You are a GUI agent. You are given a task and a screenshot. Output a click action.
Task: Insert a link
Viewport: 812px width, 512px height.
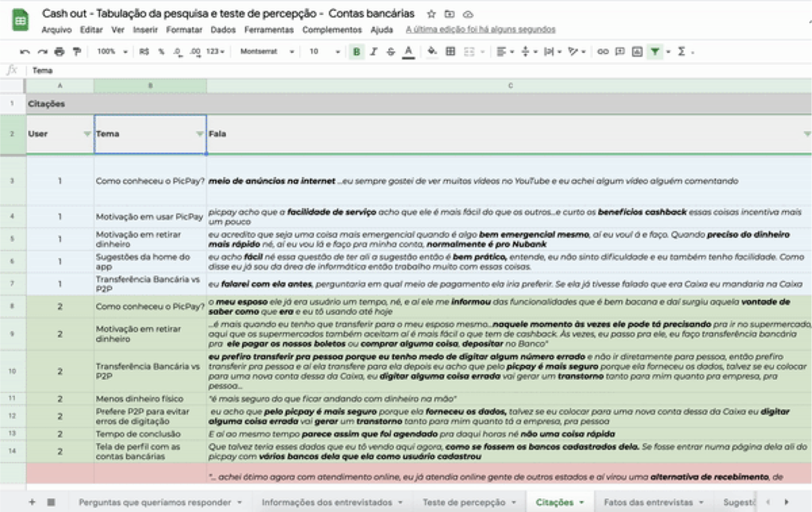coord(602,52)
